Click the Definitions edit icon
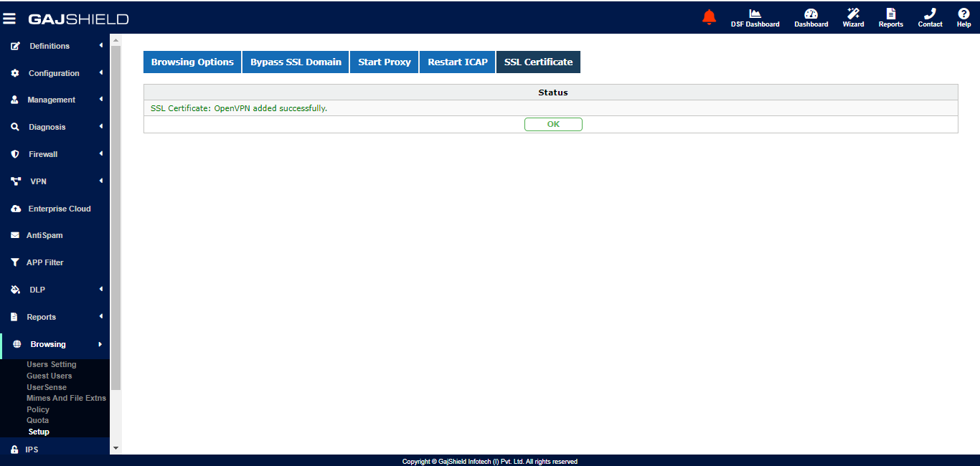The image size is (980, 466). pyautogui.click(x=15, y=46)
